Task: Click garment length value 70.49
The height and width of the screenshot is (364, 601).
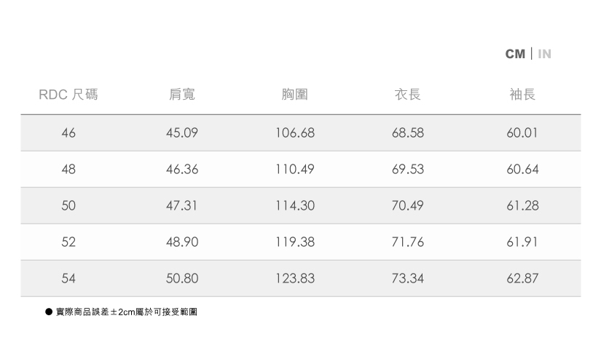Action: point(408,206)
